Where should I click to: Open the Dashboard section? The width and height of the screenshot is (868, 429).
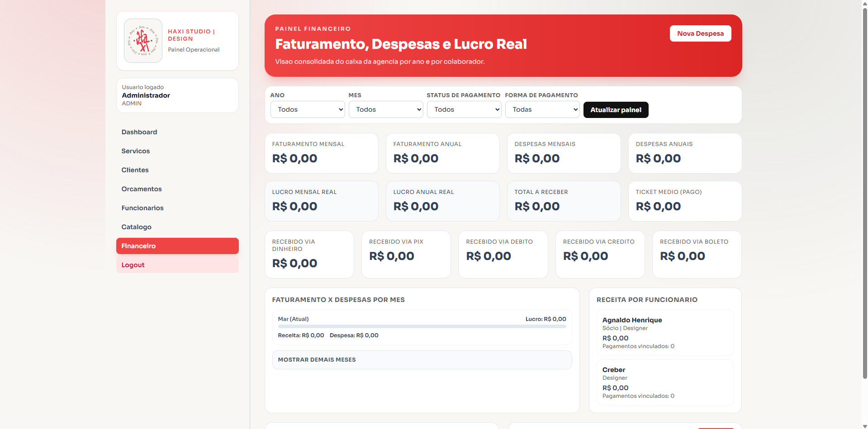139,132
